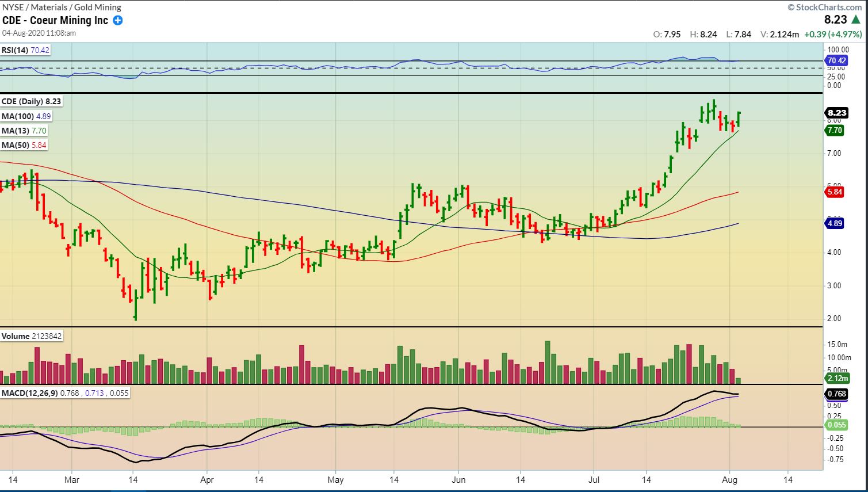Click the blue 4.89 MA(100) axis tag
This screenshot has width=868, height=492.
835,223
